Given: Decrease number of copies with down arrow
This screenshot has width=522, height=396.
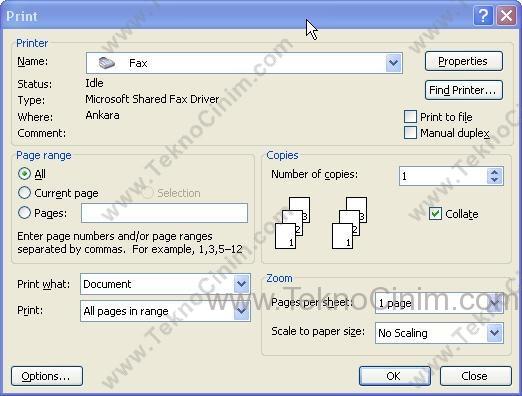Looking at the screenshot, I should pyautogui.click(x=495, y=180).
